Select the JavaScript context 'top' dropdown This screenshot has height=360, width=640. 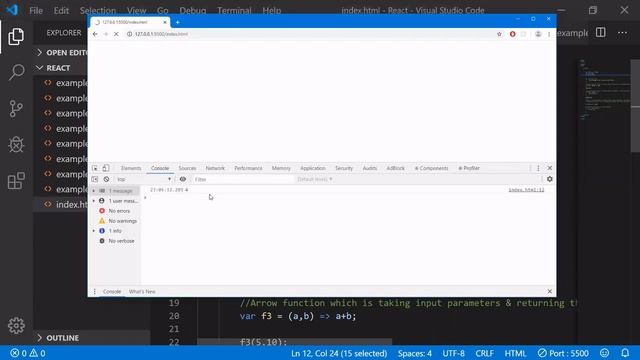point(144,179)
